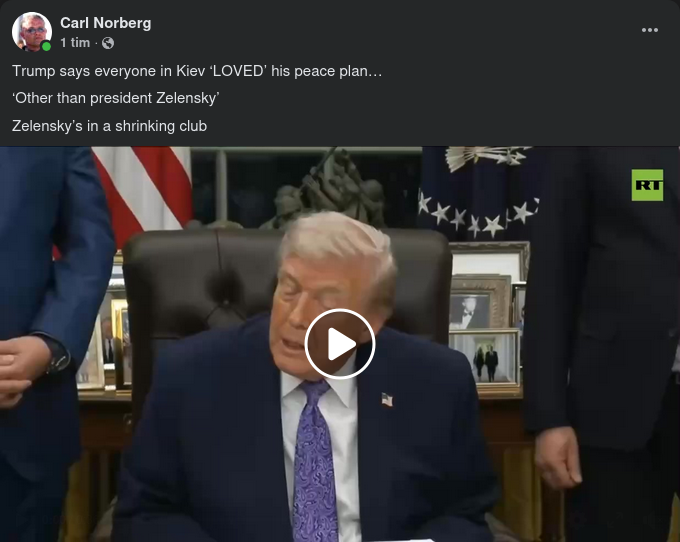Click the 'Trump says everyone in Kiev' text line
Viewport: 680px width, 542px height.
point(197,71)
